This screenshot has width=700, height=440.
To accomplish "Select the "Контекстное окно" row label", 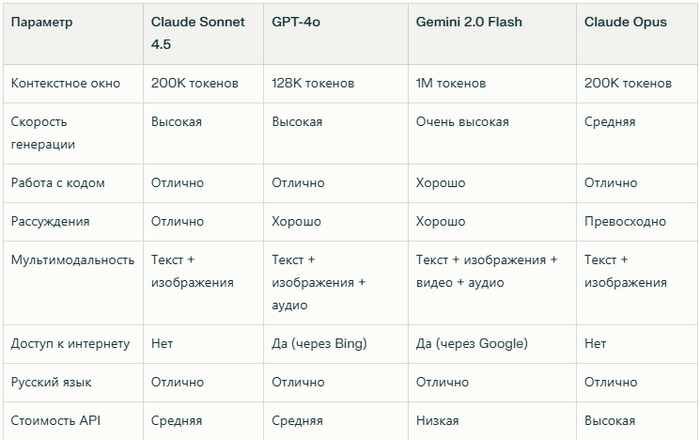I will point(65,83).
